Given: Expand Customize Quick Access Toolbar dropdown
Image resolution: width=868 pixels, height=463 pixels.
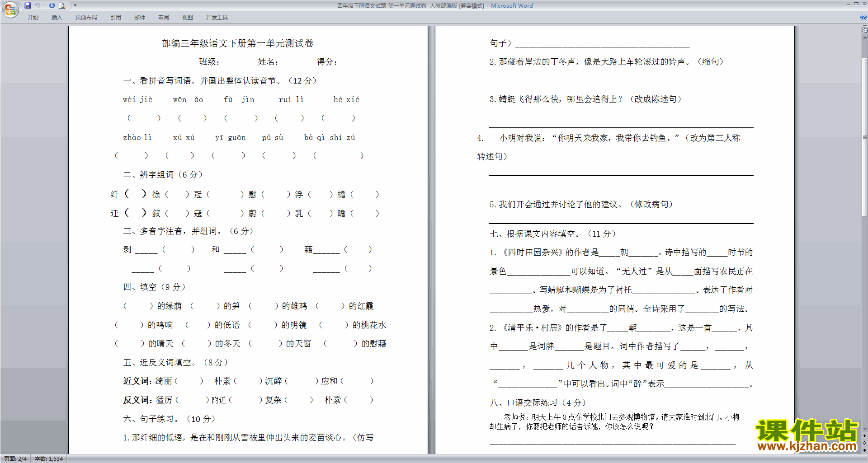Looking at the screenshot, I should click(75, 5).
